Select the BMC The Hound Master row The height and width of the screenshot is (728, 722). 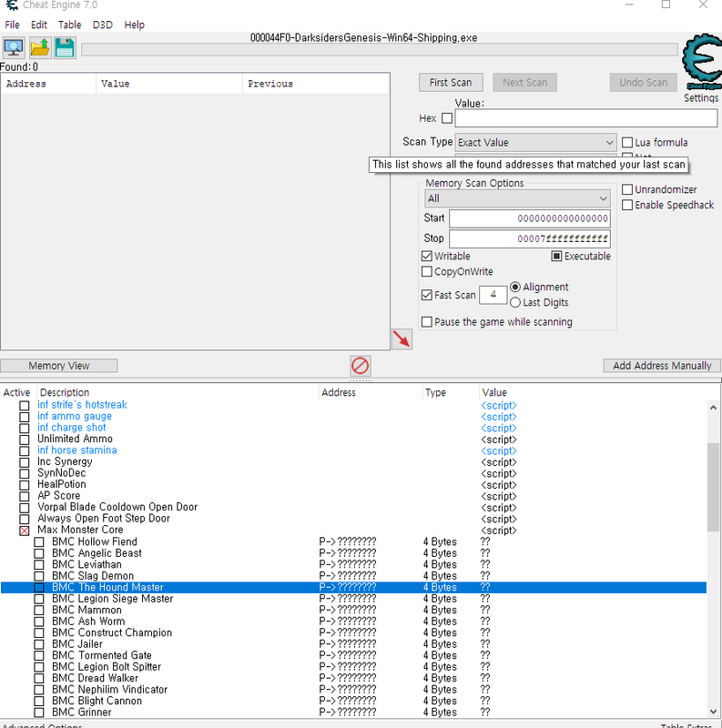pos(353,587)
